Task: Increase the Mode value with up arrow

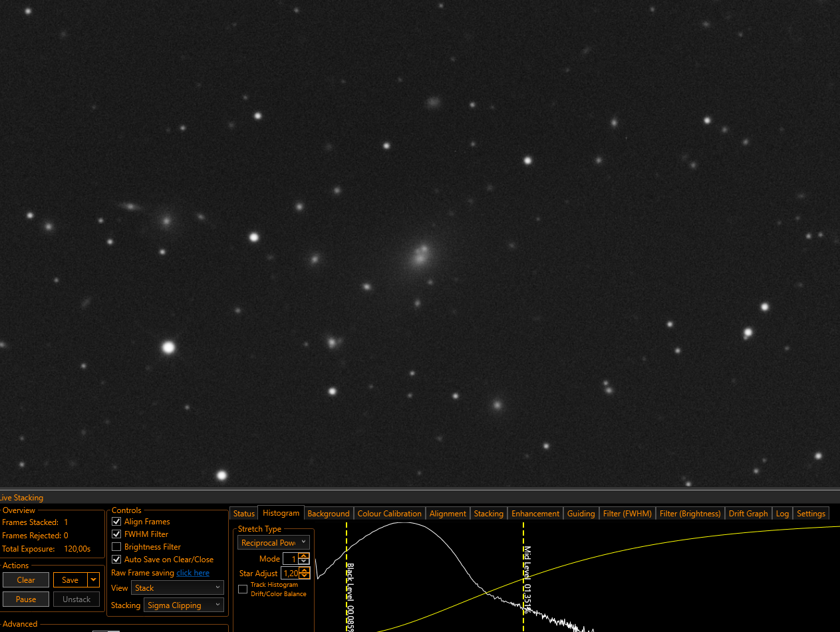Action: point(304,556)
